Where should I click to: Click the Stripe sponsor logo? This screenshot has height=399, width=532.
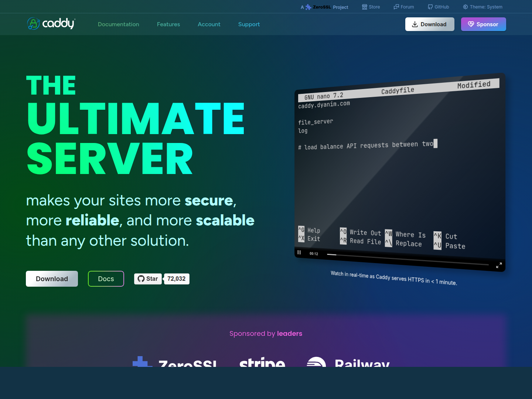[262, 362]
